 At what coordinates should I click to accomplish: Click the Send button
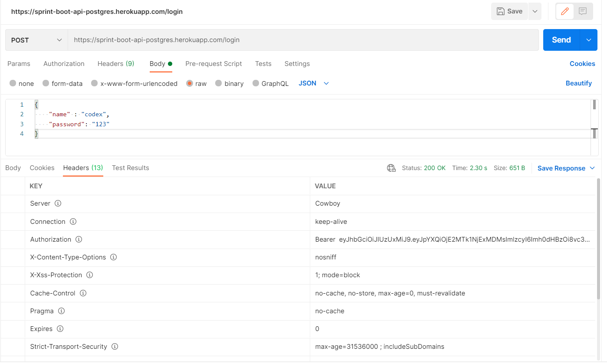point(561,40)
